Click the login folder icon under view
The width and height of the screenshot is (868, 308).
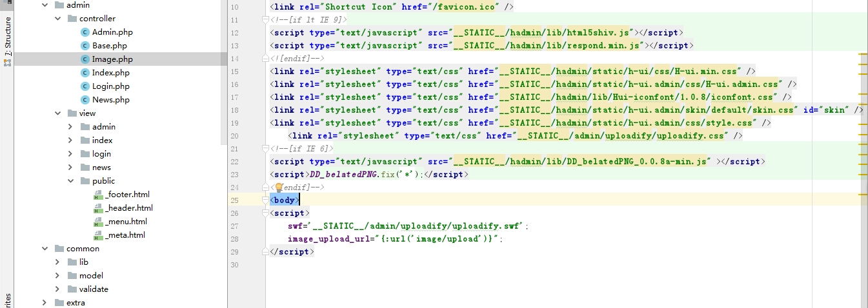click(x=85, y=154)
